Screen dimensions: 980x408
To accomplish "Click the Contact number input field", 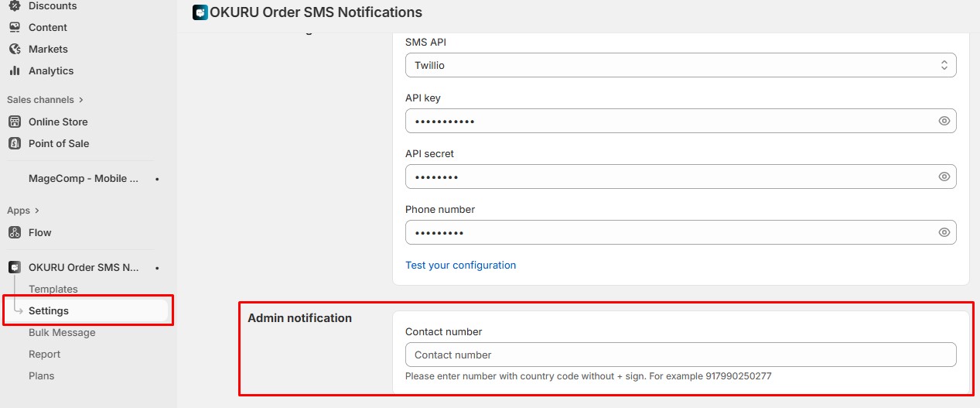I will (x=680, y=355).
